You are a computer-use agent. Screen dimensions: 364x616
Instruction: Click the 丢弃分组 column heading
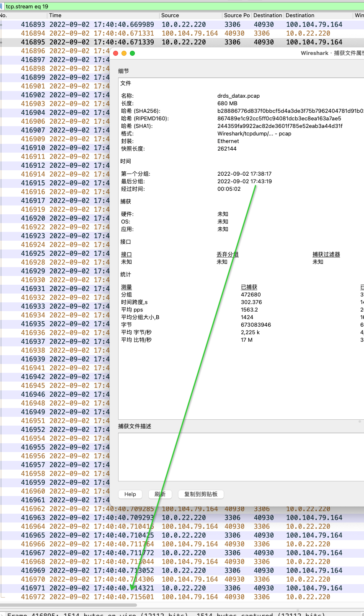[227, 255]
